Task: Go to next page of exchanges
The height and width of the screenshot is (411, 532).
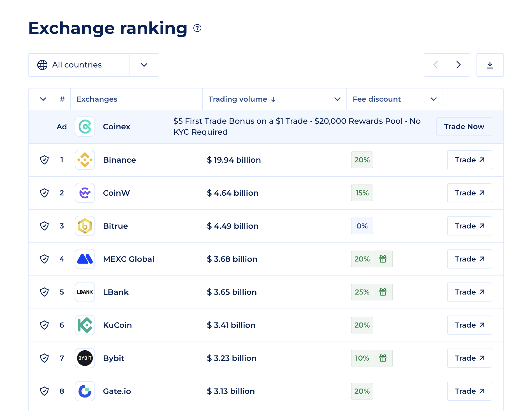Action: point(459,65)
